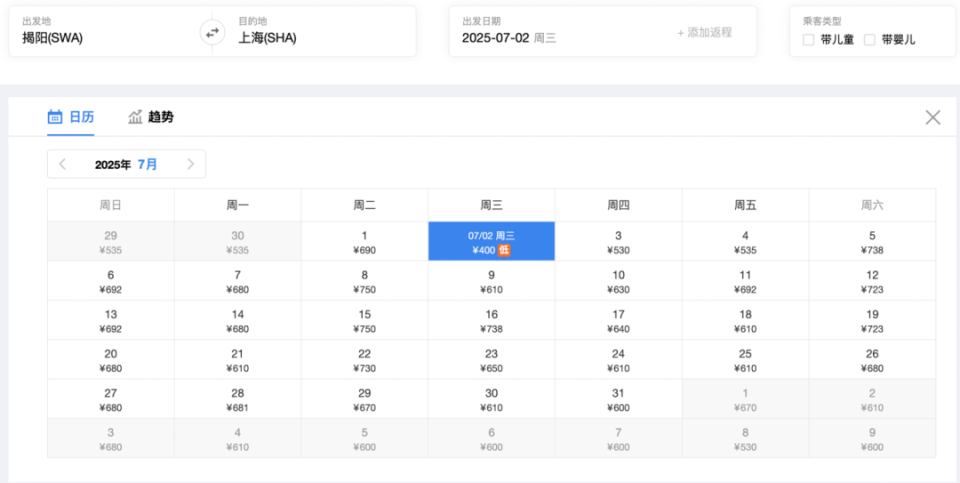
Task: Check the 带儿童 checkbox
Action: tap(809, 40)
